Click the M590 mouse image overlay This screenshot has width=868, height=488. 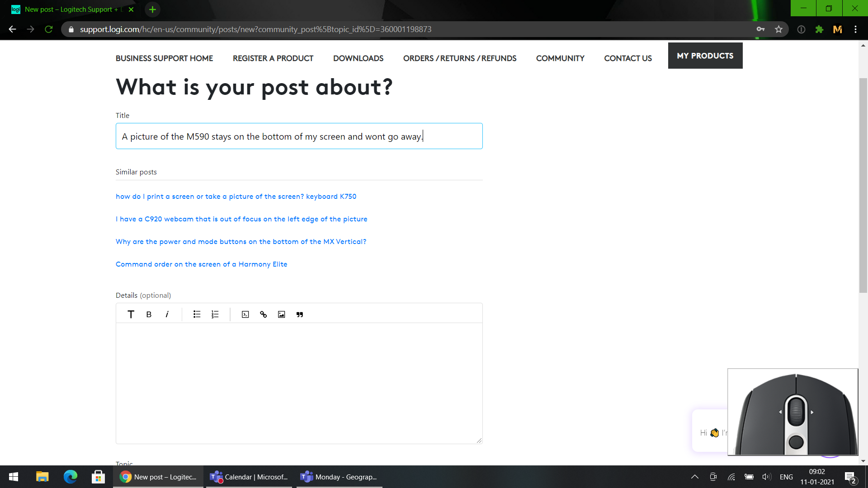(x=793, y=412)
